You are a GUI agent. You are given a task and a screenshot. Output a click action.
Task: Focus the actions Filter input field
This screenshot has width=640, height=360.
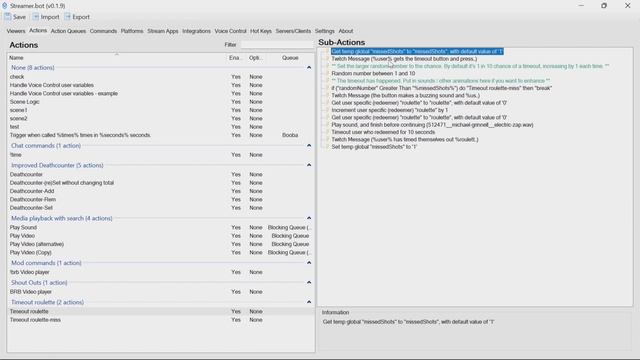pyautogui.click(x=277, y=44)
